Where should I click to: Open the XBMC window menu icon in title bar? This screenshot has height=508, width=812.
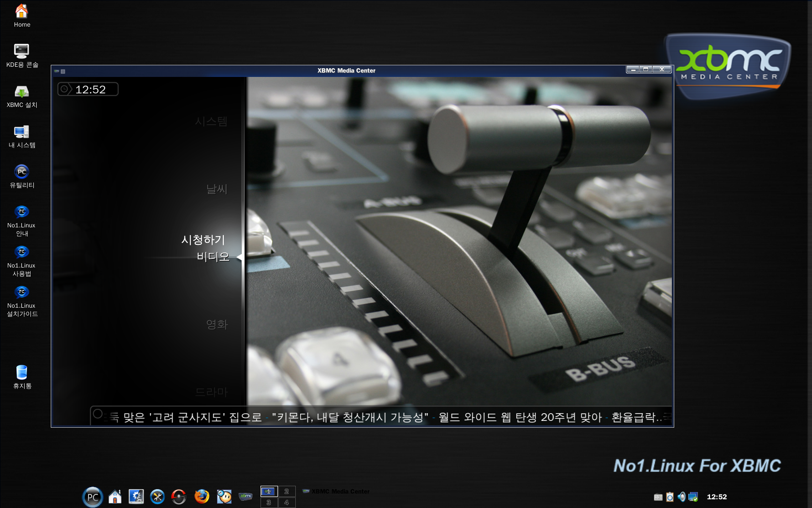(x=57, y=71)
